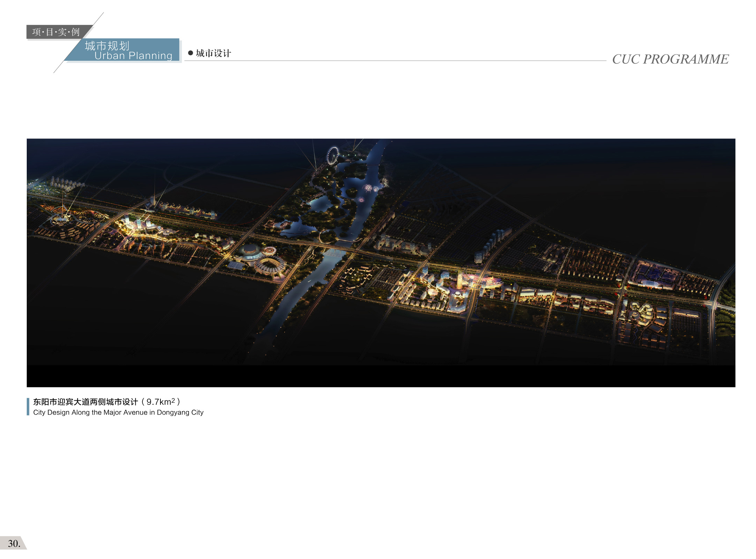Viewport: 756px width, 559px height.
Task: Click the pink fireworks over the river
Action: pos(368,189)
